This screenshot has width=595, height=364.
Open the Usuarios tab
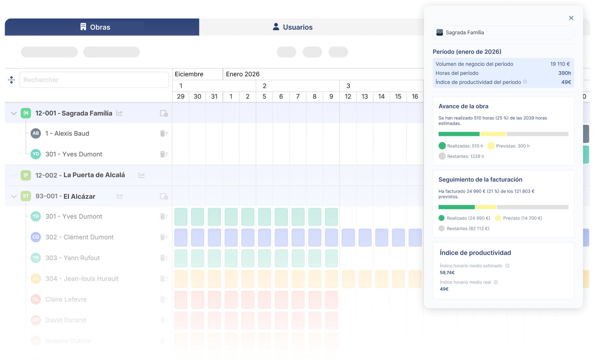(x=293, y=27)
